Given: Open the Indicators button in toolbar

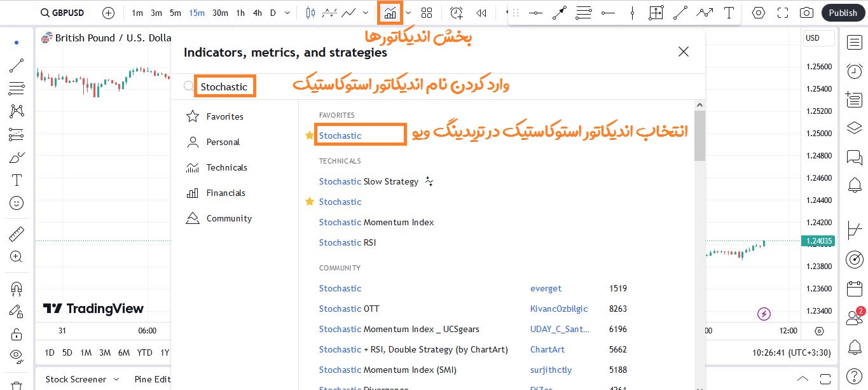Looking at the screenshot, I should [390, 13].
